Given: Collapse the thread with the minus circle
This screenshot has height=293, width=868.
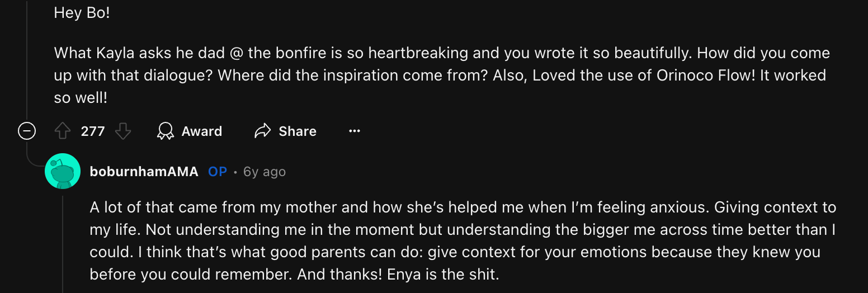Looking at the screenshot, I should coord(27,131).
